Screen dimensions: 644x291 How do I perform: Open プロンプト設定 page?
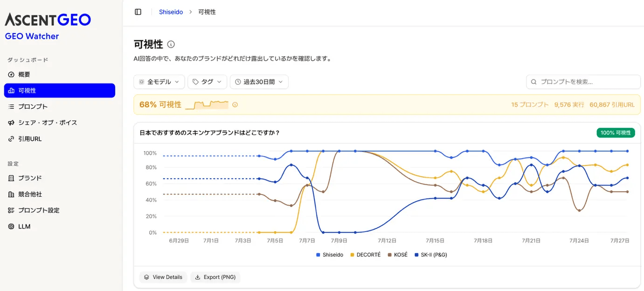[60, 210]
